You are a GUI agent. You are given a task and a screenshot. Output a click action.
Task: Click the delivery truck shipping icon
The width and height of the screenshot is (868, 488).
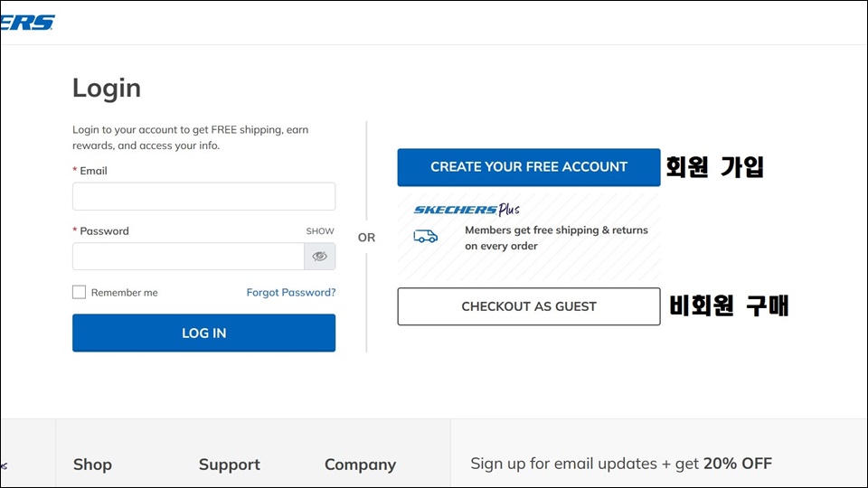(x=425, y=236)
